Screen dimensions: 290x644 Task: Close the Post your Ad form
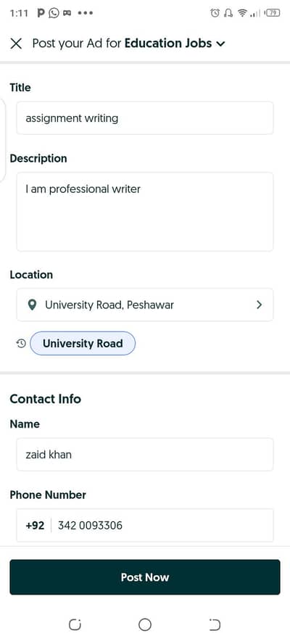(x=16, y=44)
